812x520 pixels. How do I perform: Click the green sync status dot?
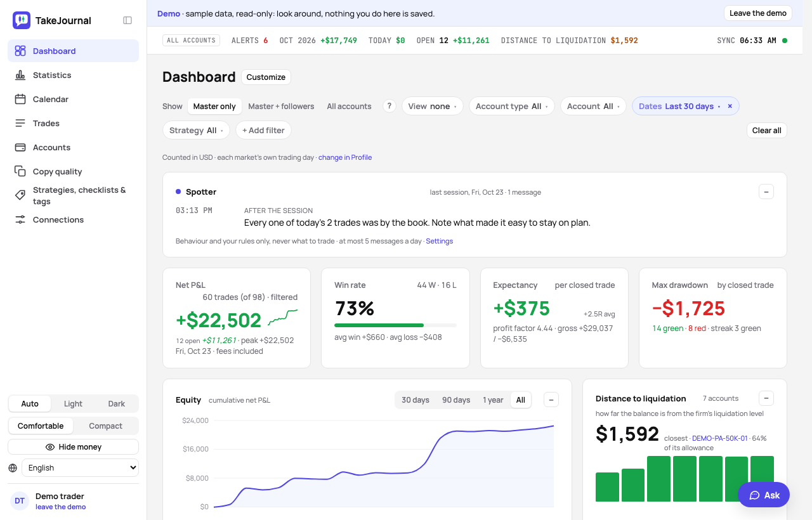coord(785,41)
